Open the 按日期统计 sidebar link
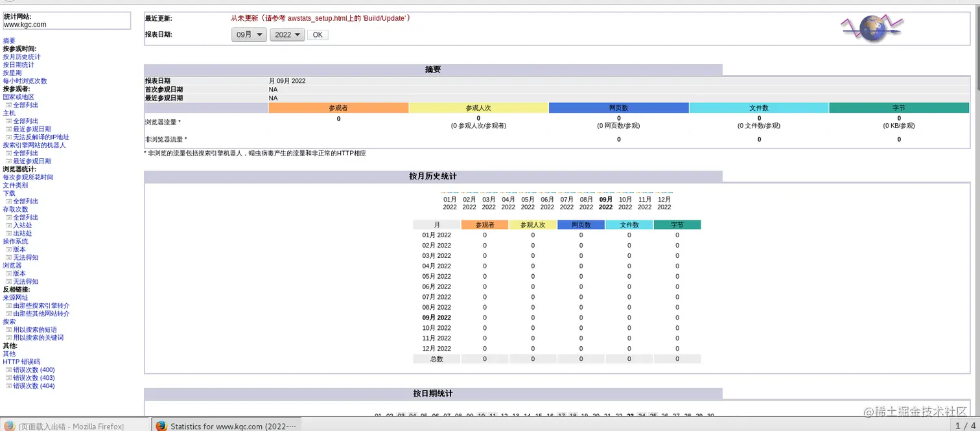 coord(19,65)
